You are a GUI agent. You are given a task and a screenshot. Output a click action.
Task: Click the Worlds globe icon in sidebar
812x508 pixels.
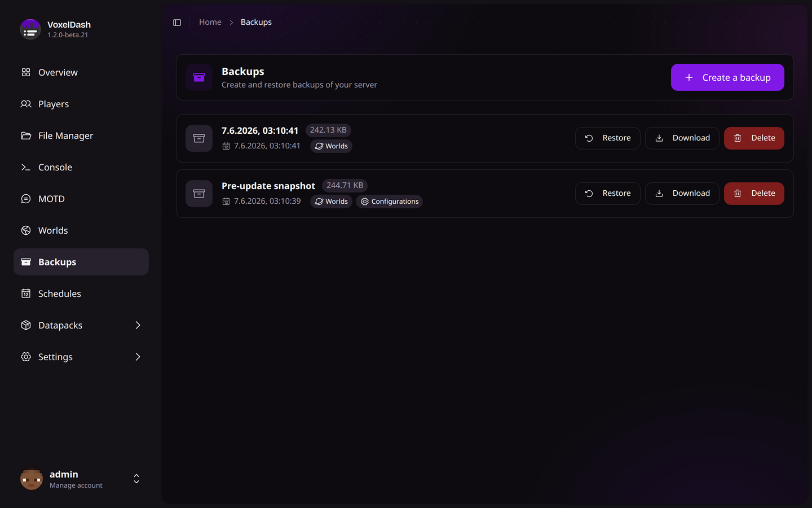[26, 230]
